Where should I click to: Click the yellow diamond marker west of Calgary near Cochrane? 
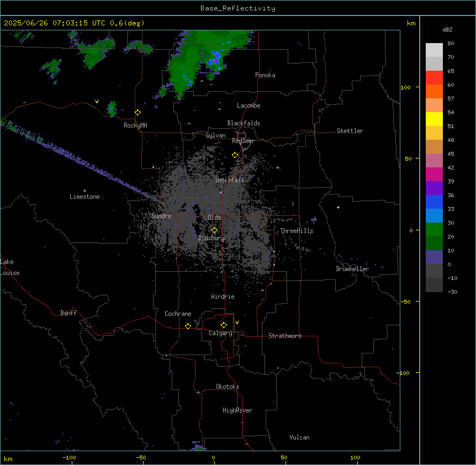[x=188, y=326]
